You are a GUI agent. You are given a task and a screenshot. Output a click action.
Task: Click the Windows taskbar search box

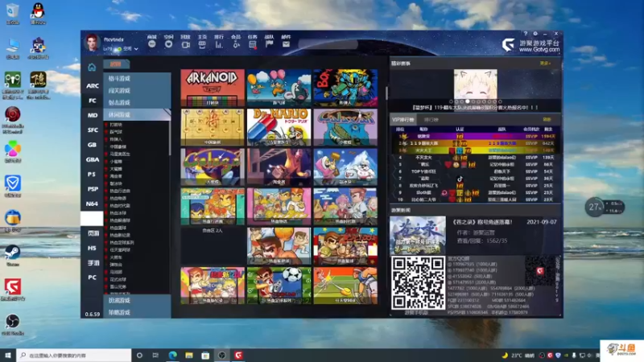tap(74, 355)
